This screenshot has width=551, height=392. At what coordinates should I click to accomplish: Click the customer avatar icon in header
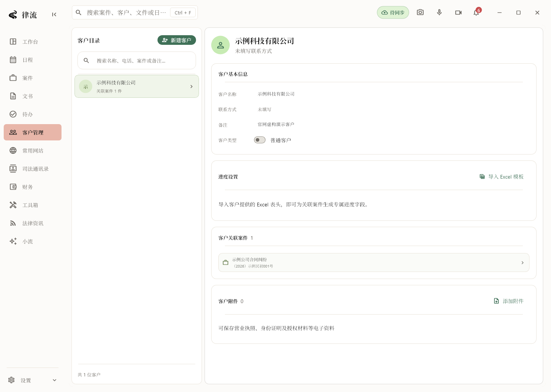click(x=220, y=45)
